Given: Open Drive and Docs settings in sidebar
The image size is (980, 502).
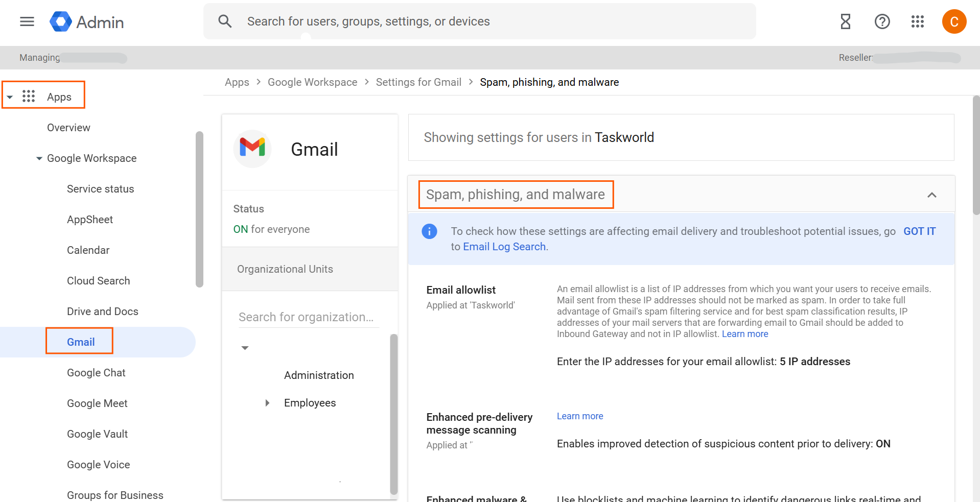Looking at the screenshot, I should 102,312.
